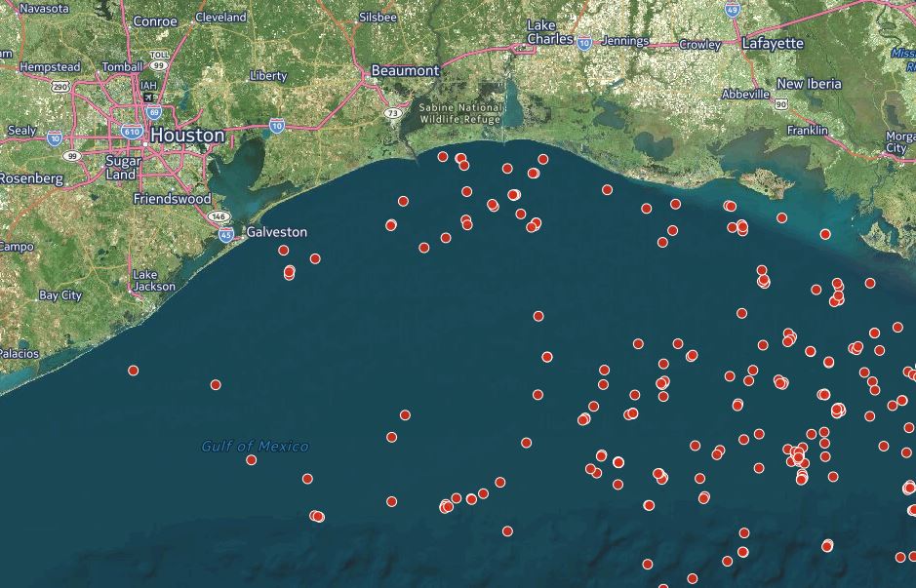Image resolution: width=916 pixels, height=588 pixels.
Task: Click the Sabine National Wildlife Refuge label
Action: (460, 113)
